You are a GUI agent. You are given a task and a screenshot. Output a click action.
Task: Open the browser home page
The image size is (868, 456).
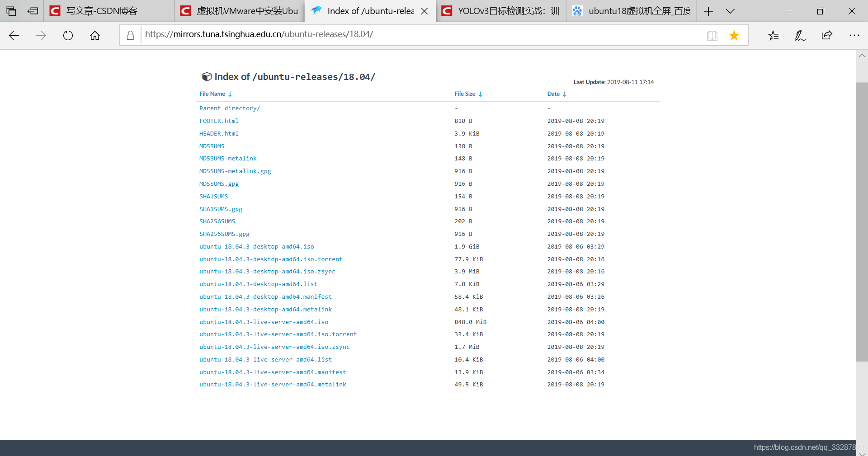point(95,36)
